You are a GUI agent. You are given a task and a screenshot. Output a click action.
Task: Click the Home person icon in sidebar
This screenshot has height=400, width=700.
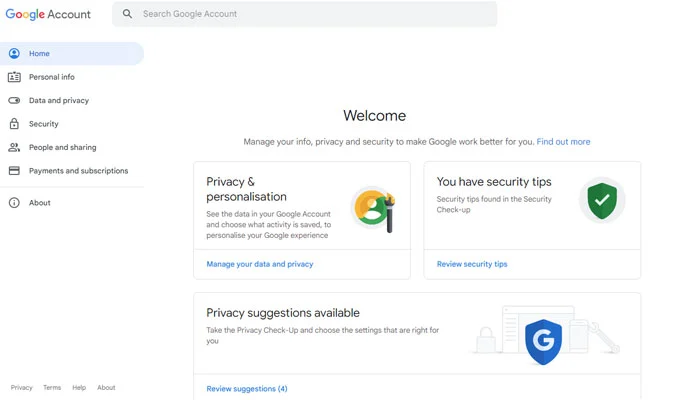pos(14,54)
